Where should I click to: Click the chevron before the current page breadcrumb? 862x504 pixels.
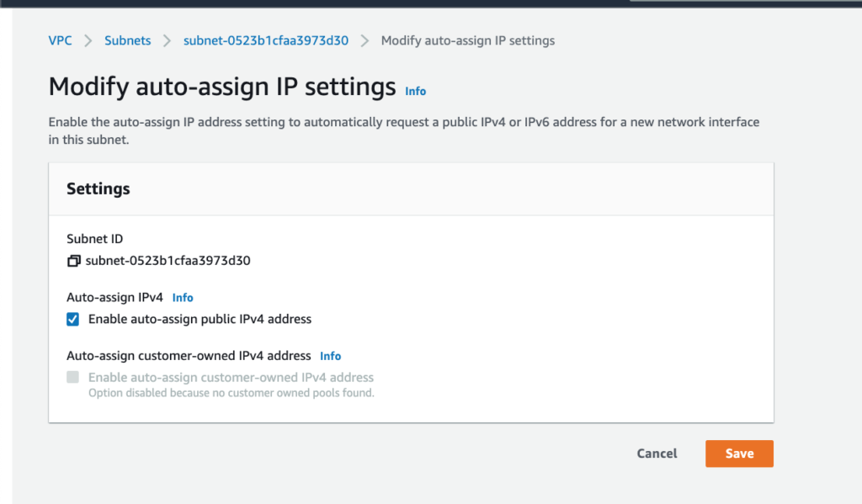click(x=364, y=40)
